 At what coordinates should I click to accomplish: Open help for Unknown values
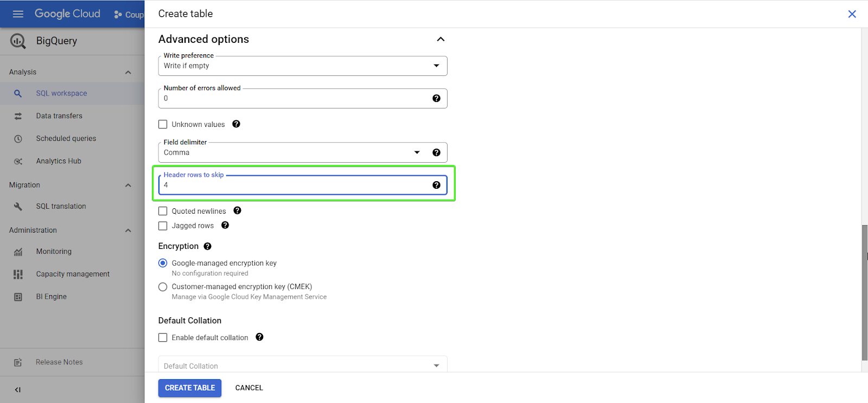coord(236,124)
